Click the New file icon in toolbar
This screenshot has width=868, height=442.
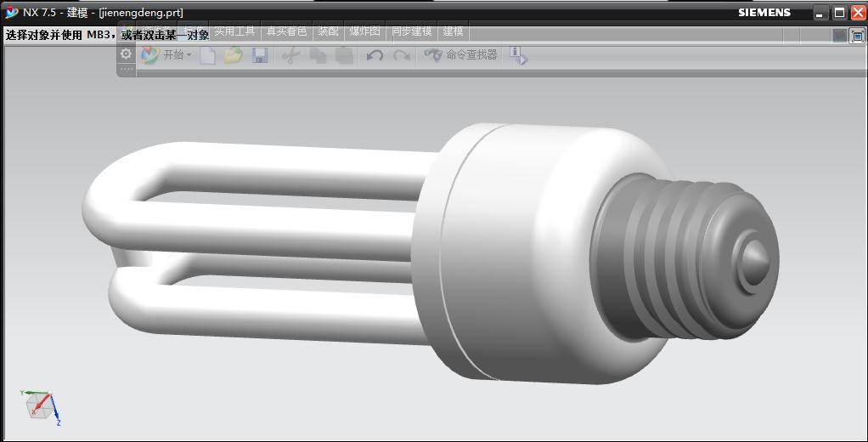pyautogui.click(x=207, y=55)
